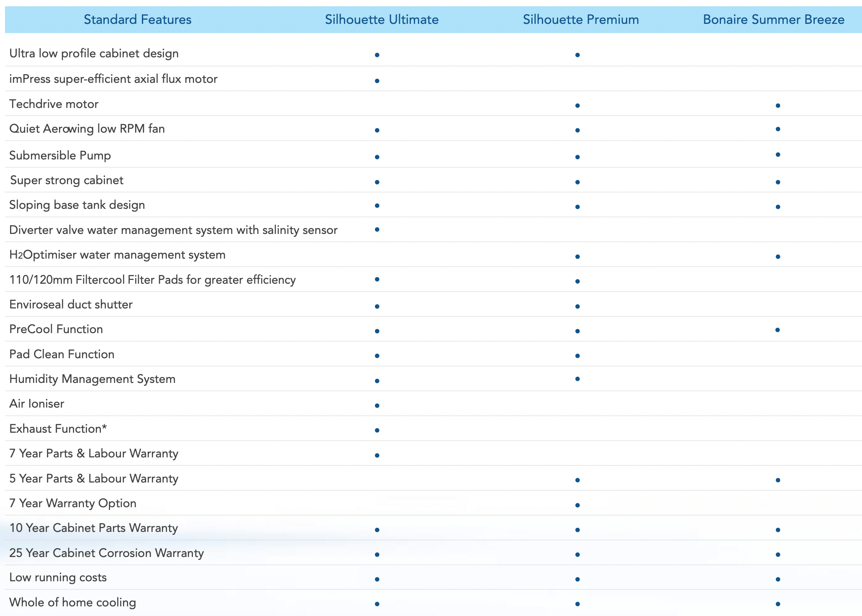862x616 pixels.
Task: Click Silhouette Premium dot for Filtercool Filter Pads
Action: (577, 281)
